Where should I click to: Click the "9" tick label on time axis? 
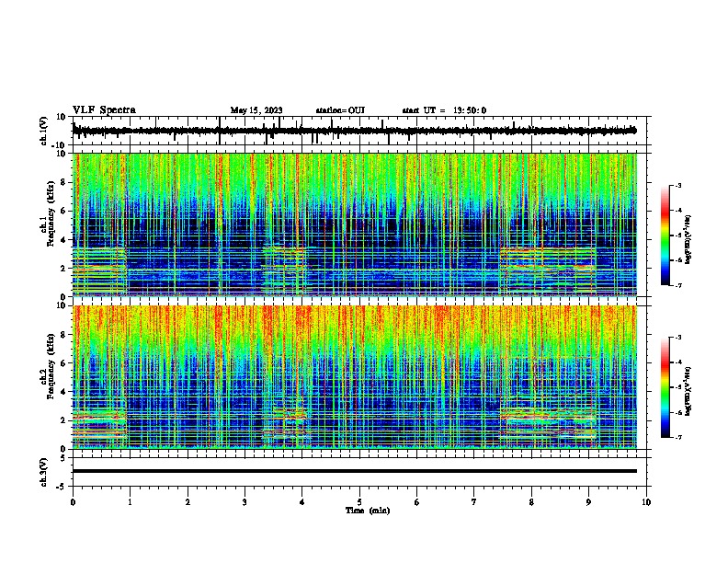click(x=588, y=502)
